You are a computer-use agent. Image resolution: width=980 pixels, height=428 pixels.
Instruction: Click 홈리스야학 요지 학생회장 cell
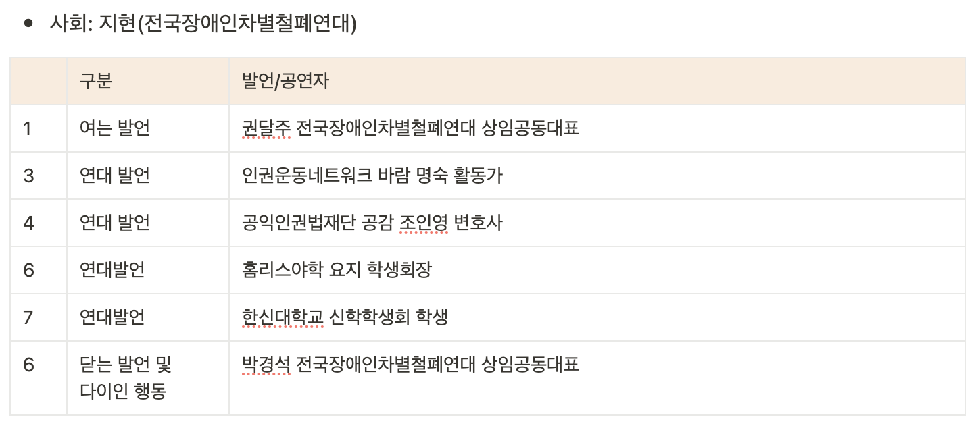[x=597, y=270]
